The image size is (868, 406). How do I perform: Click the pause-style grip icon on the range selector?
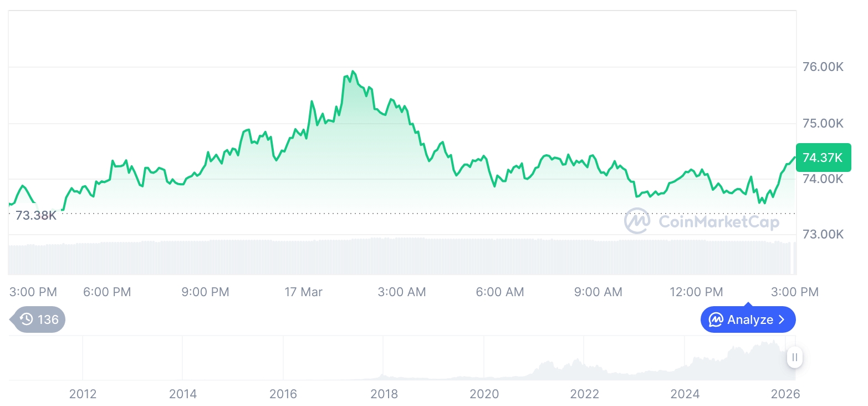pyautogui.click(x=795, y=358)
